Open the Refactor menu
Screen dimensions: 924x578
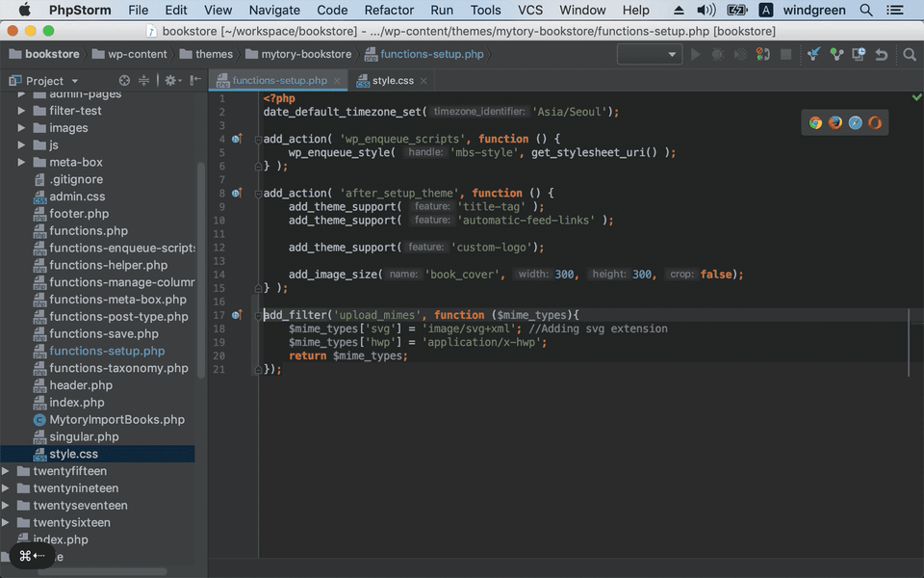tap(389, 10)
